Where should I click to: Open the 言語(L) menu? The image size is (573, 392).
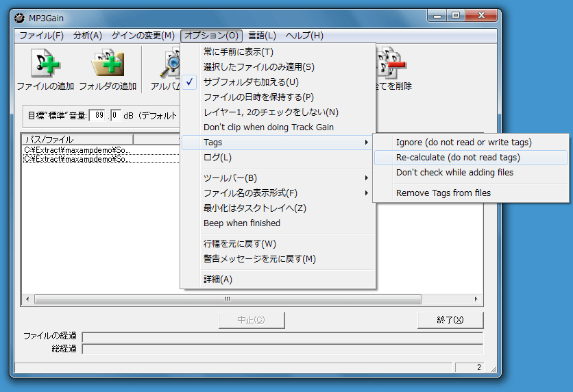262,36
